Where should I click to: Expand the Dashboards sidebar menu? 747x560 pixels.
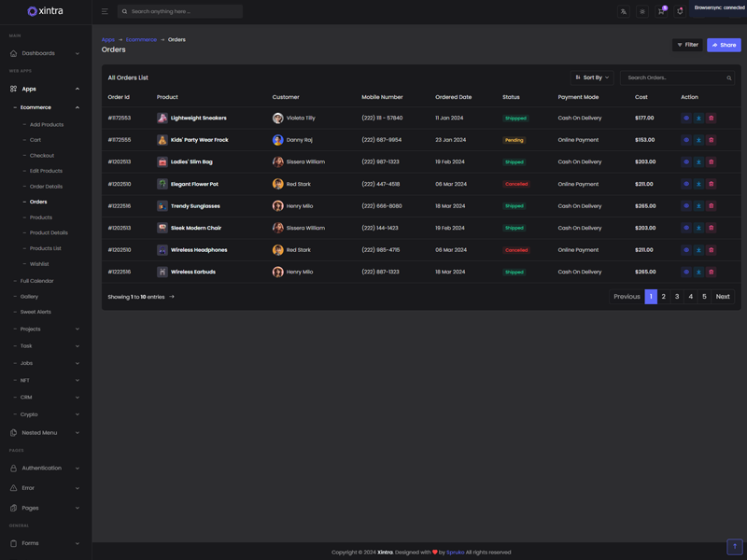(x=45, y=53)
